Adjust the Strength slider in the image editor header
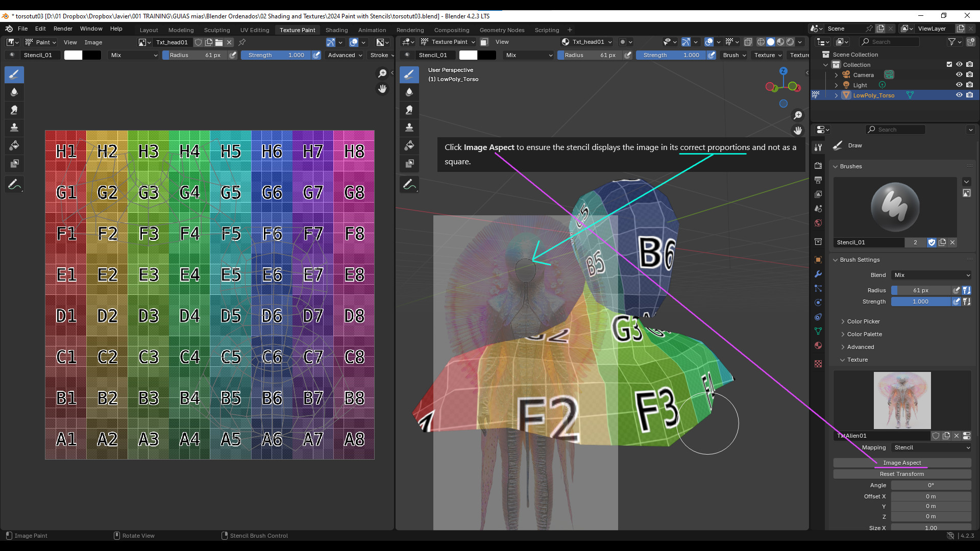This screenshot has height=551, width=980. 276,55
